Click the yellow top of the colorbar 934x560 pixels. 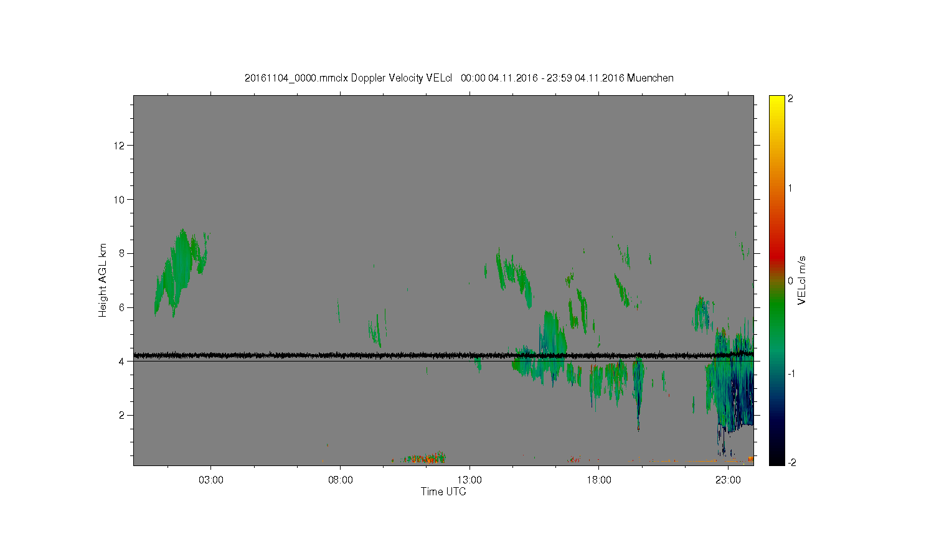776,103
